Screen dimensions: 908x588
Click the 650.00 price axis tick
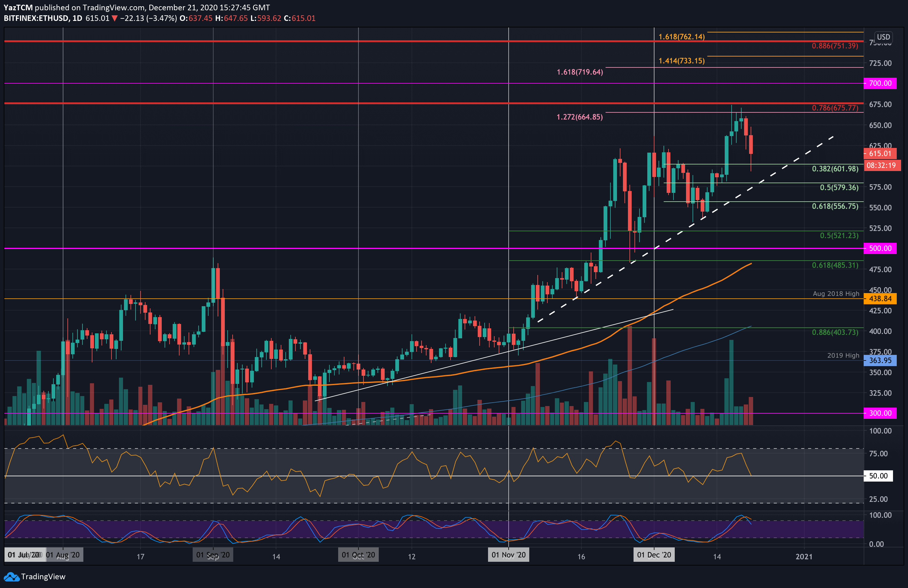(x=880, y=125)
